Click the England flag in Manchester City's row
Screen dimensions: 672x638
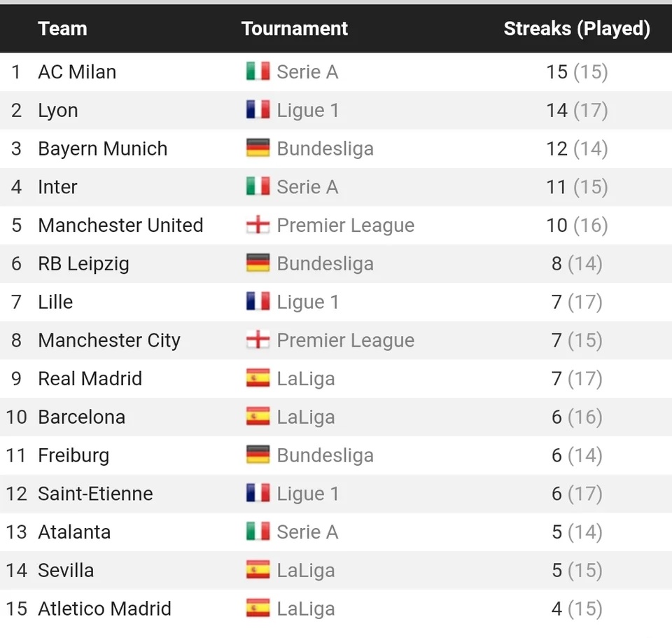pos(258,340)
